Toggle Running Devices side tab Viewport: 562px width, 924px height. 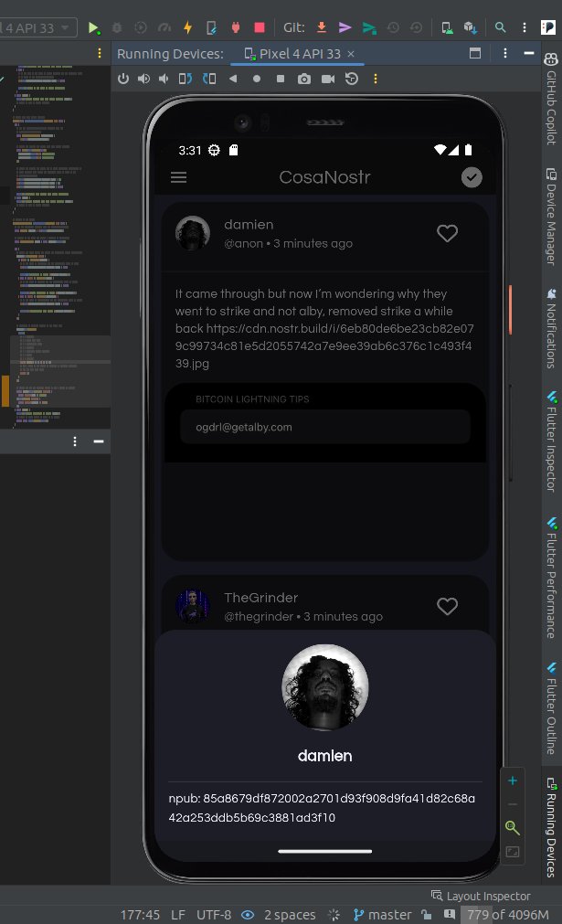(551, 827)
